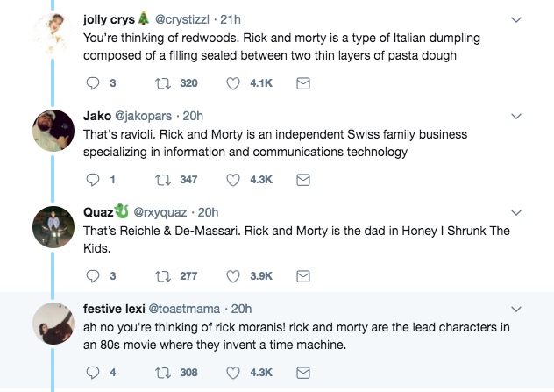This screenshot has width=554, height=392.
Task: Open the 20h timestamp on festive lexi's tweet
Action: click(x=241, y=308)
